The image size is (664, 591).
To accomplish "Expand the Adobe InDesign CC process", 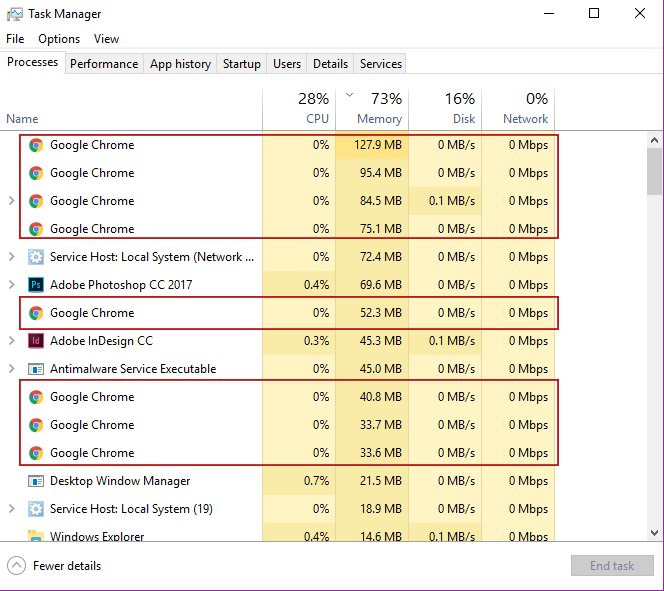I will 12,341.
